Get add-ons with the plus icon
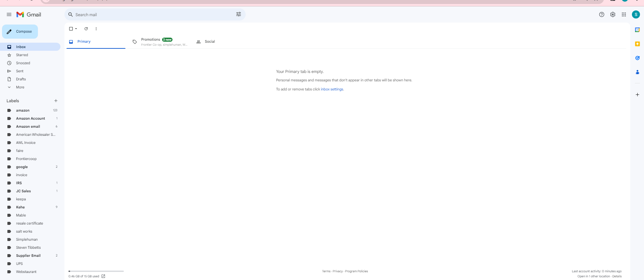The width and height of the screenshot is (644, 280). coord(637,95)
